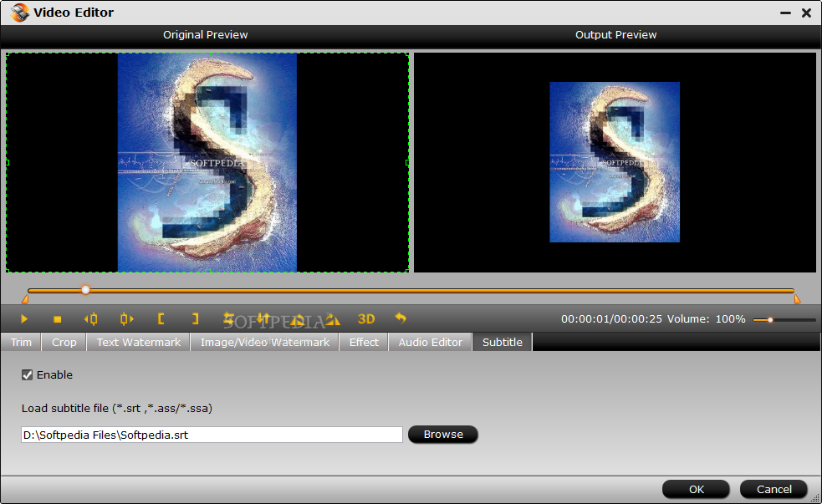
Task: Confirm edits with OK button
Action: [x=697, y=489]
